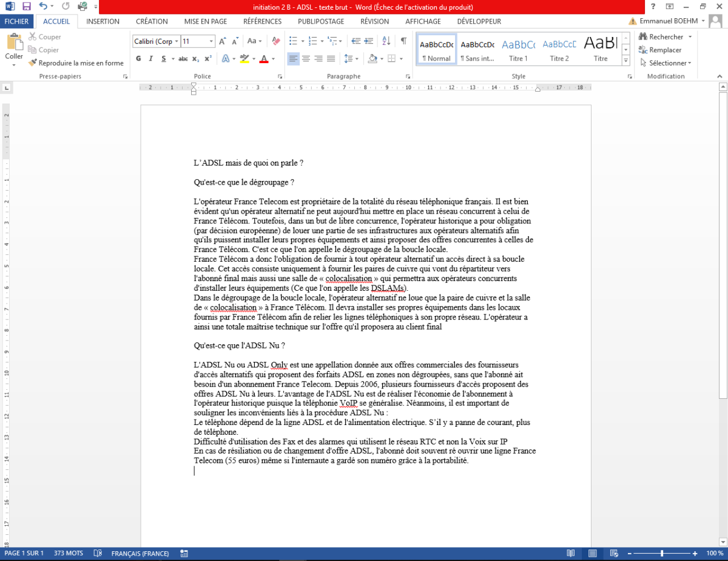This screenshot has height=561, width=728.
Task: Click the 373 MOTS word count
Action: coord(69,554)
